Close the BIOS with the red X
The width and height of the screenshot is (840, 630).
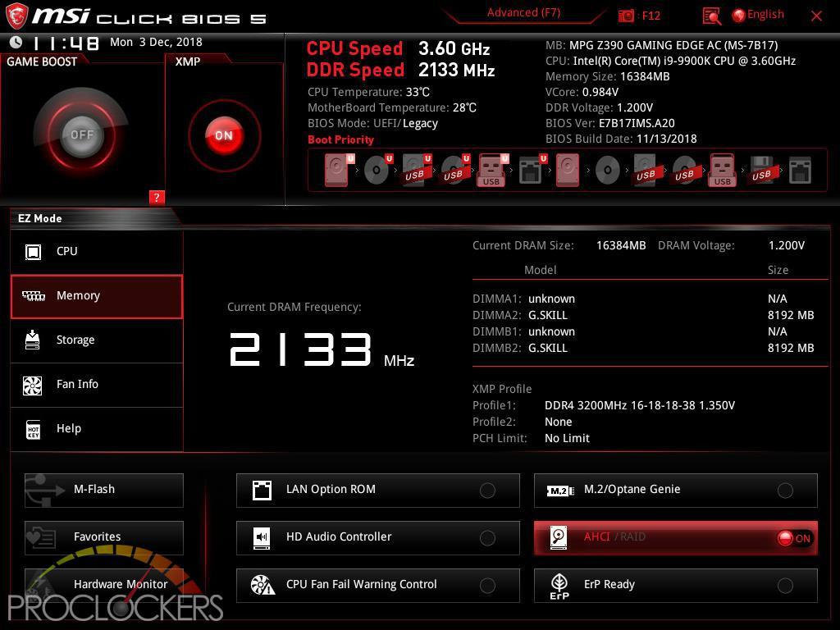point(816,16)
